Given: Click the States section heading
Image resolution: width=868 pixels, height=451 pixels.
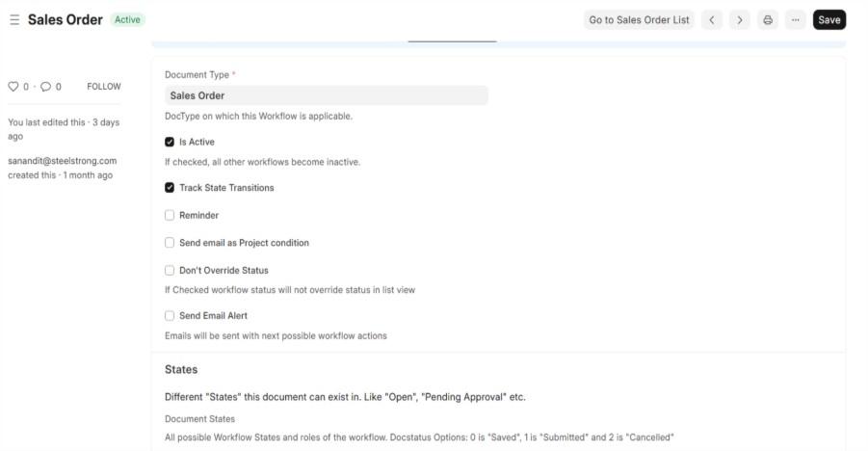Looking at the screenshot, I should coord(181,369).
